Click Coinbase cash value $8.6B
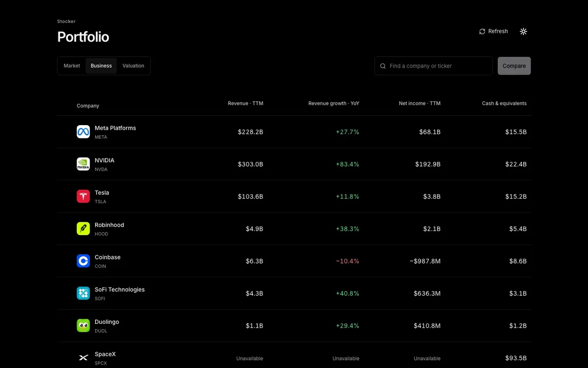 [x=518, y=261]
